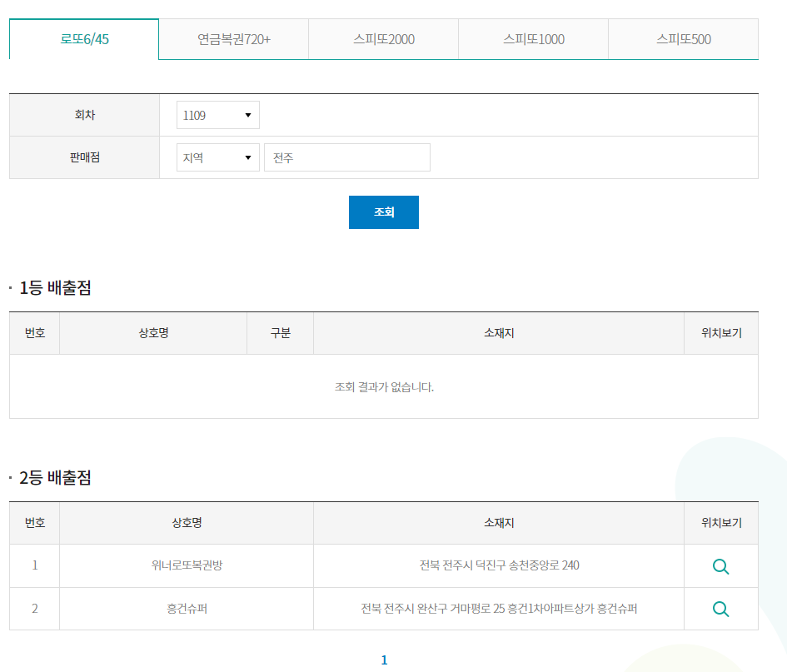Go to page 1 in pagination
The image size is (787, 672).
coord(385,660)
